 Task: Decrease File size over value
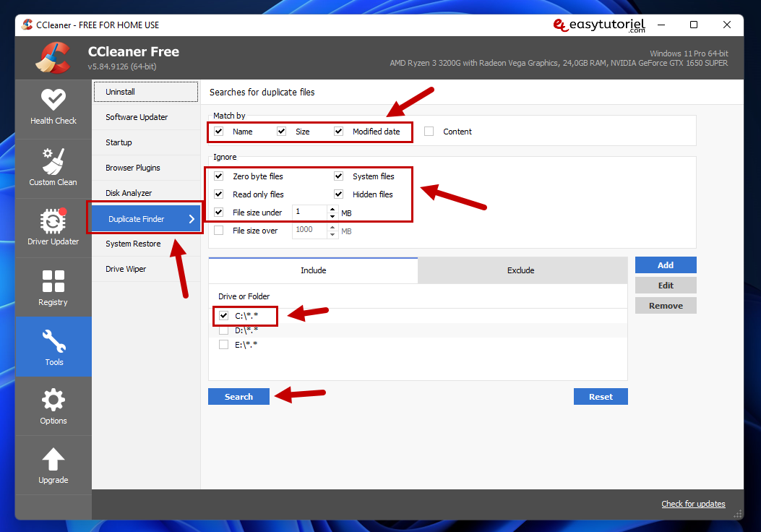pyautogui.click(x=332, y=234)
